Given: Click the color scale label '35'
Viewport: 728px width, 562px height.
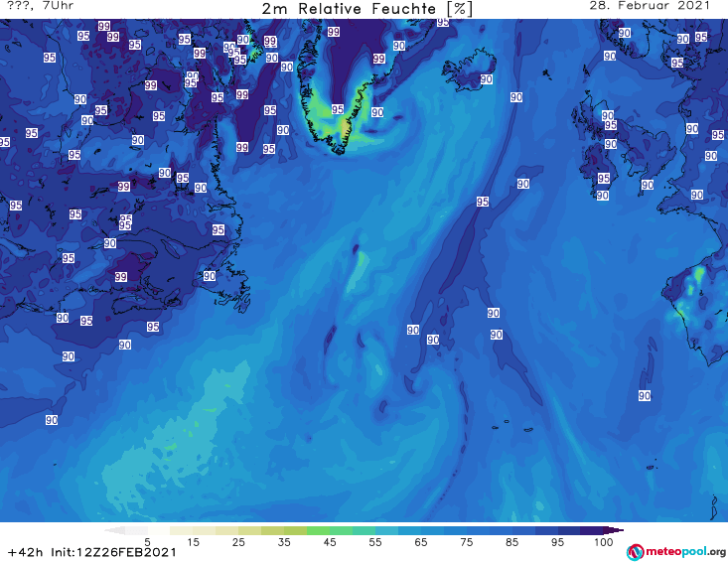Looking at the screenshot, I should point(284,542).
